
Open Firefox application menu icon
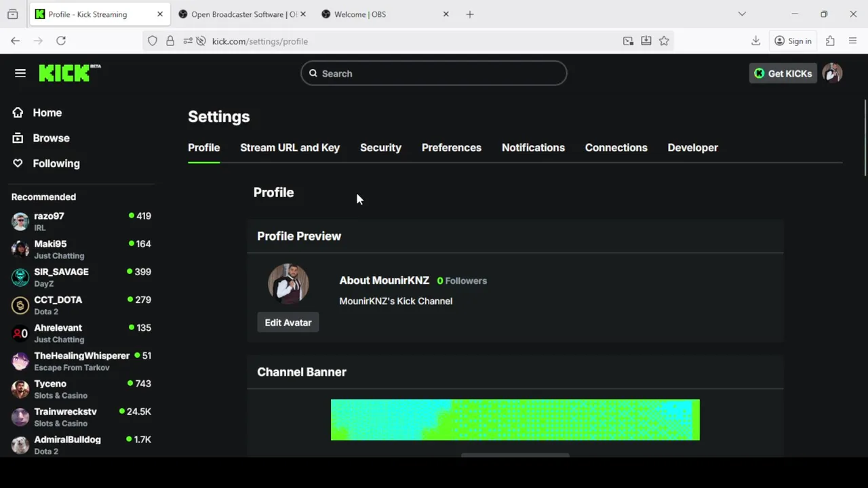click(852, 41)
